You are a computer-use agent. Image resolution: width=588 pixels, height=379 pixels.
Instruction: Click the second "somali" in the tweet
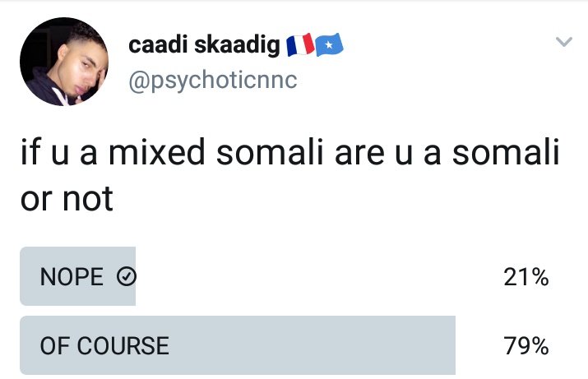[x=506, y=152]
